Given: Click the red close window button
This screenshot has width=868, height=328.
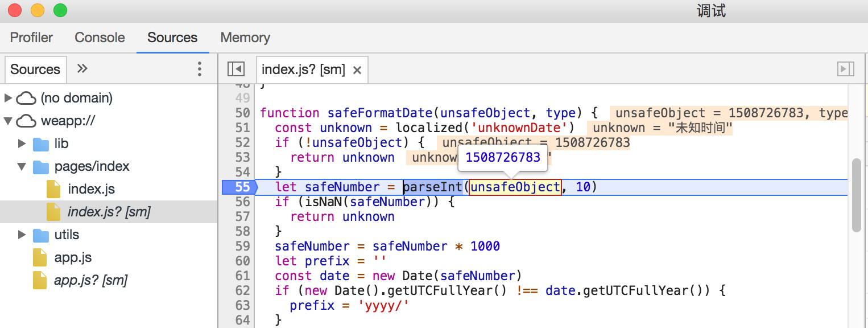Looking at the screenshot, I should coord(15,10).
